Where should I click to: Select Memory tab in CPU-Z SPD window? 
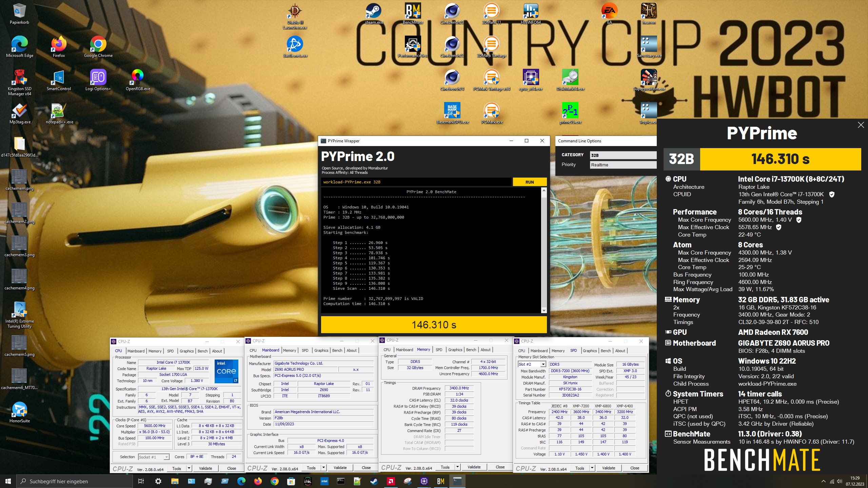(x=558, y=351)
